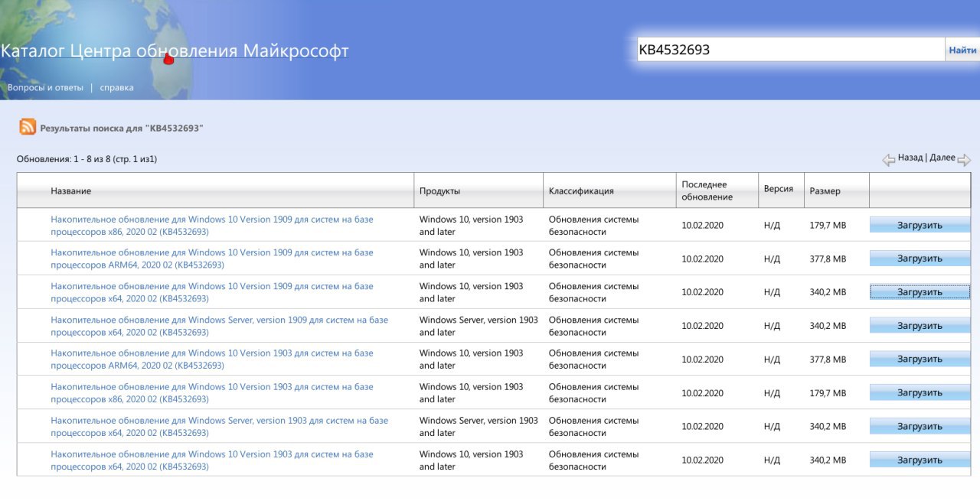Open Windows 10 Version 1903 x64 update link
Screen dimensions: 980x501
[212, 460]
